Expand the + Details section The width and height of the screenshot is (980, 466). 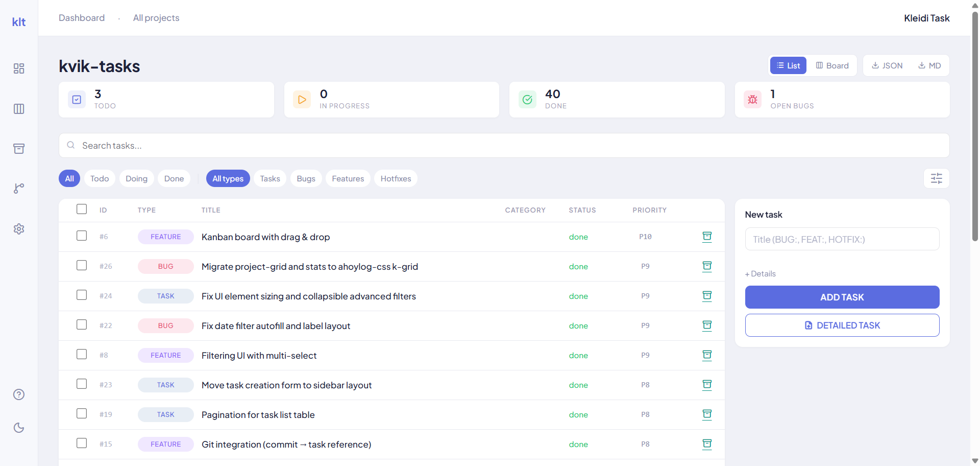pyautogui.click(x=760, y=274)
